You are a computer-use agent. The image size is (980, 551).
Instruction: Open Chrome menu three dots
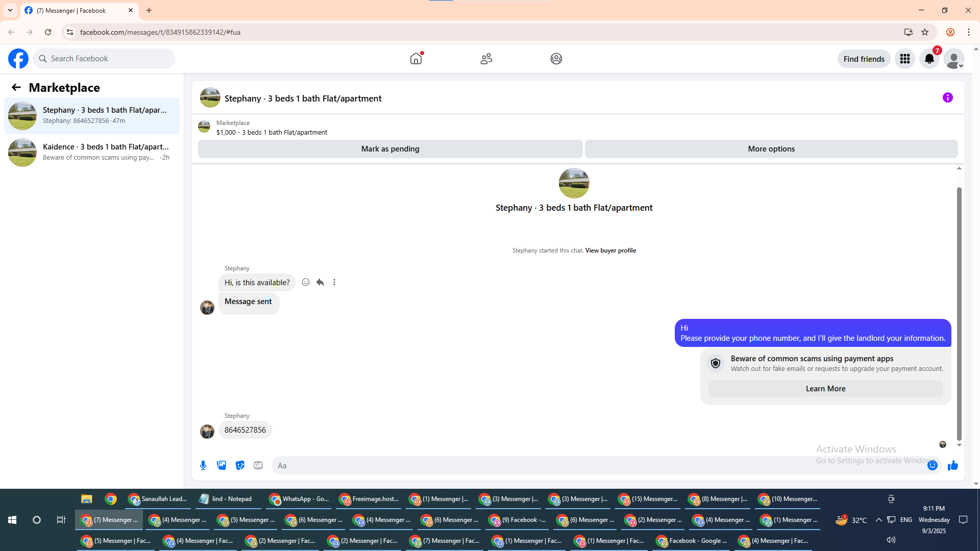(x=969, y=32)
